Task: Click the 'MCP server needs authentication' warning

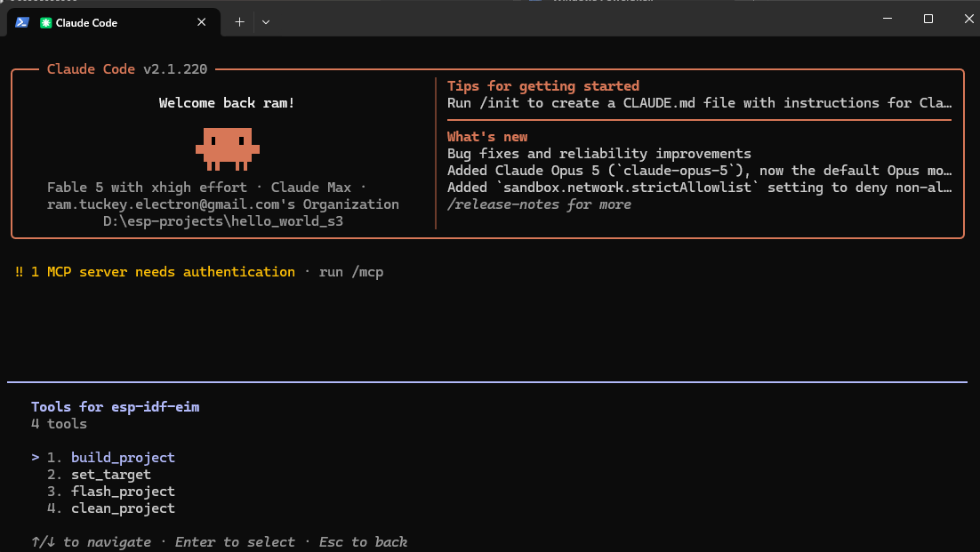Action: point(163,272)
